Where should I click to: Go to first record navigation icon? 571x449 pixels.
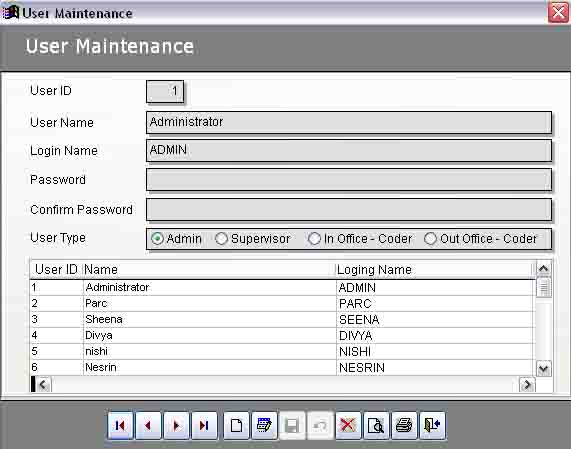coord(120,425)
